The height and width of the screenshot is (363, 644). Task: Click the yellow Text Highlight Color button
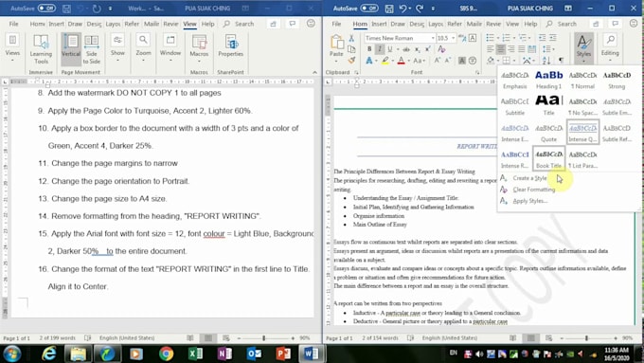click(385, 61)
